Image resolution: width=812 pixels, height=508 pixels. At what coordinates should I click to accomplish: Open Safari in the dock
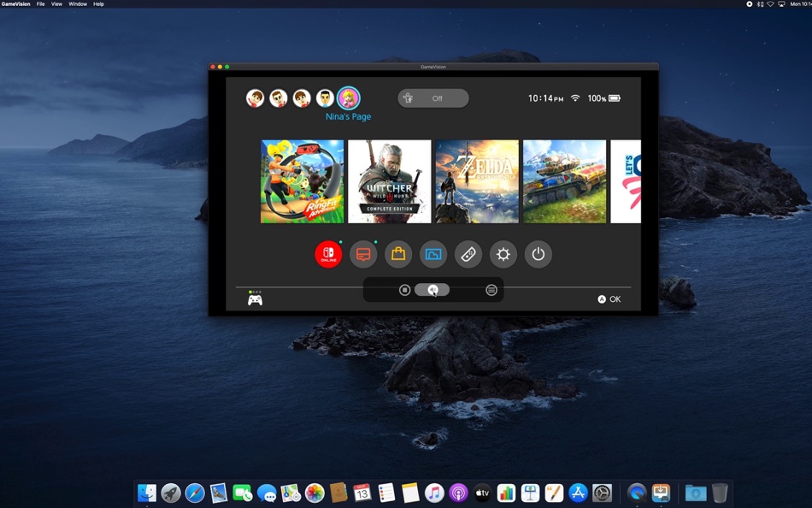coord(195,493)
